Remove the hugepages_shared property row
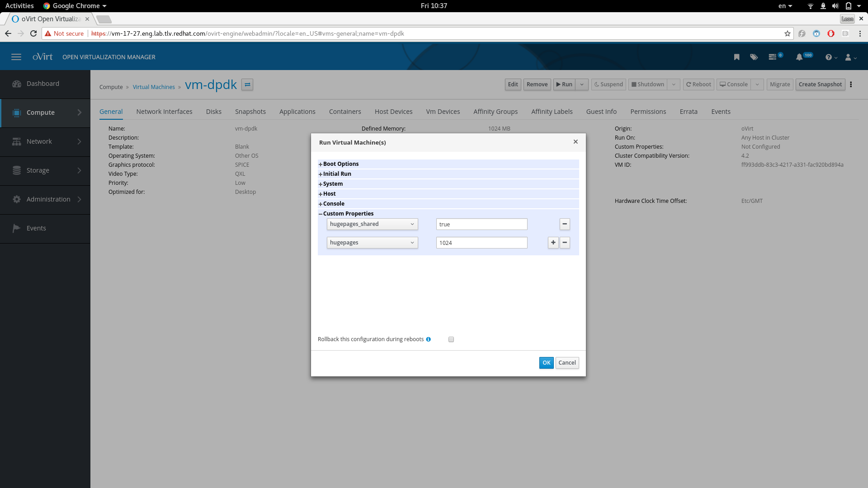 pos(565,224)
